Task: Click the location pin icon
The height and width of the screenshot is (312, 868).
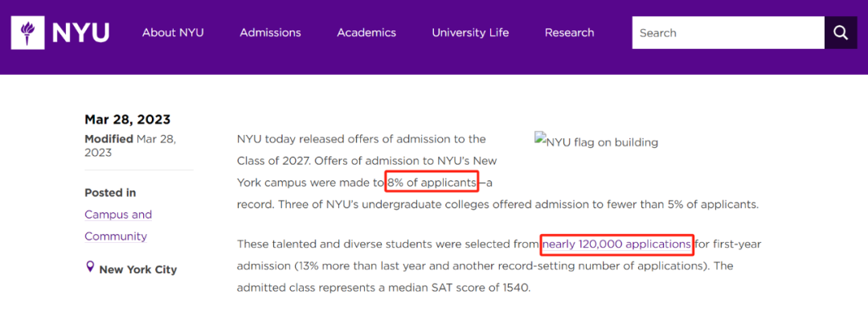Action: pyautogui.click(x=90, y=268)
